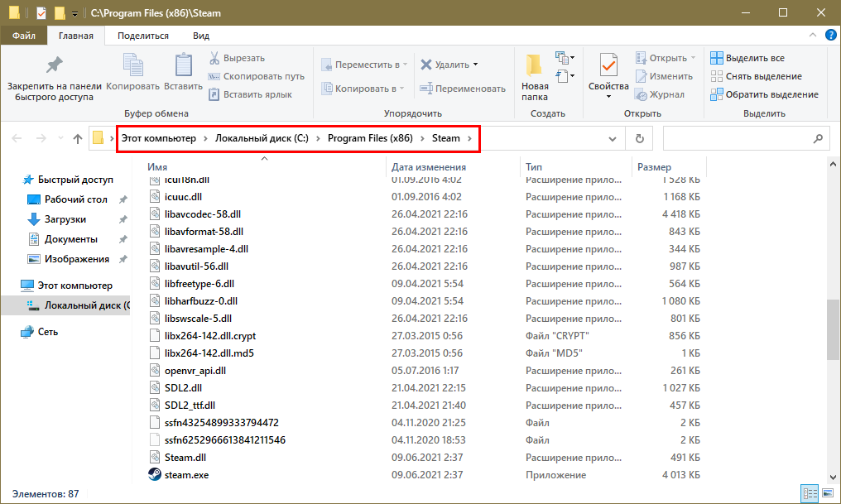Click Переименовать button
Viewport: 841px width, 504px height.
[x=463, y=89]
